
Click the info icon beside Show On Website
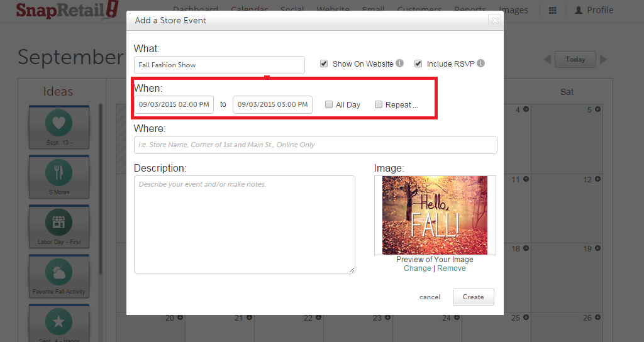pos(399,63)
